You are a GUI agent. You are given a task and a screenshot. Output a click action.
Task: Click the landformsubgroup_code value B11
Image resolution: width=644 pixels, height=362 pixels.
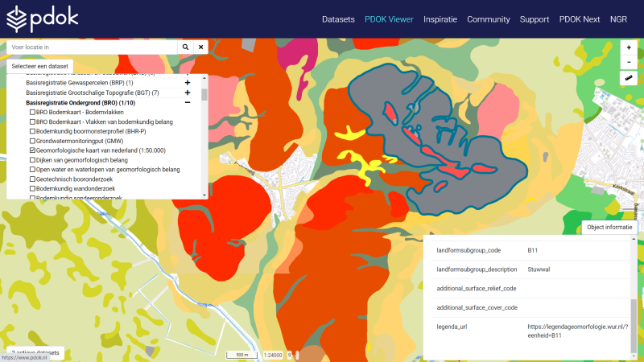[532, 250]
